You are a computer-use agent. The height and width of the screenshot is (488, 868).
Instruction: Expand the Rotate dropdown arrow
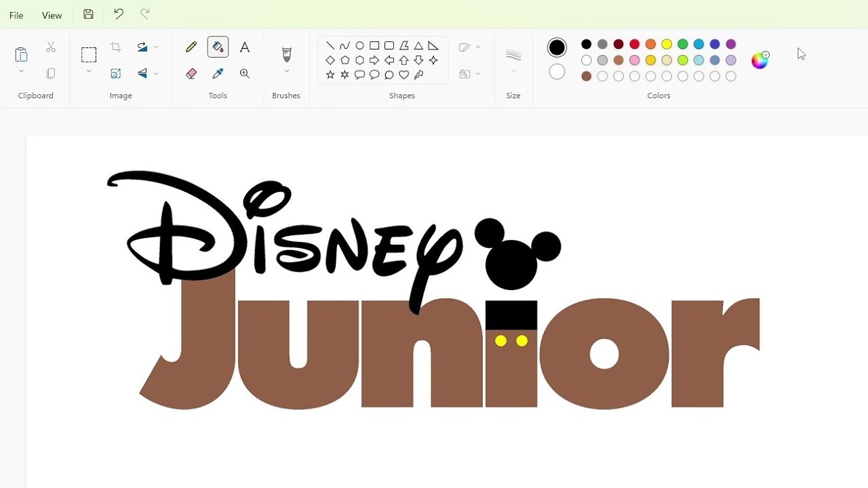[156, 47]
